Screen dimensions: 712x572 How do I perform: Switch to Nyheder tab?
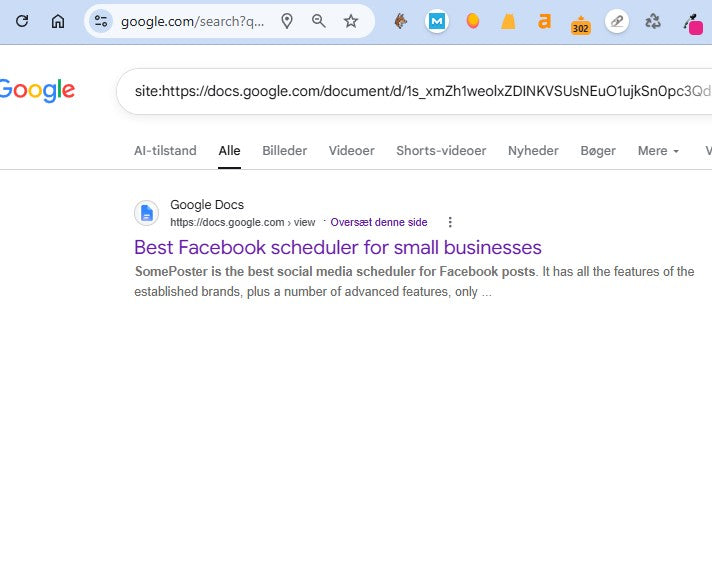533,151
